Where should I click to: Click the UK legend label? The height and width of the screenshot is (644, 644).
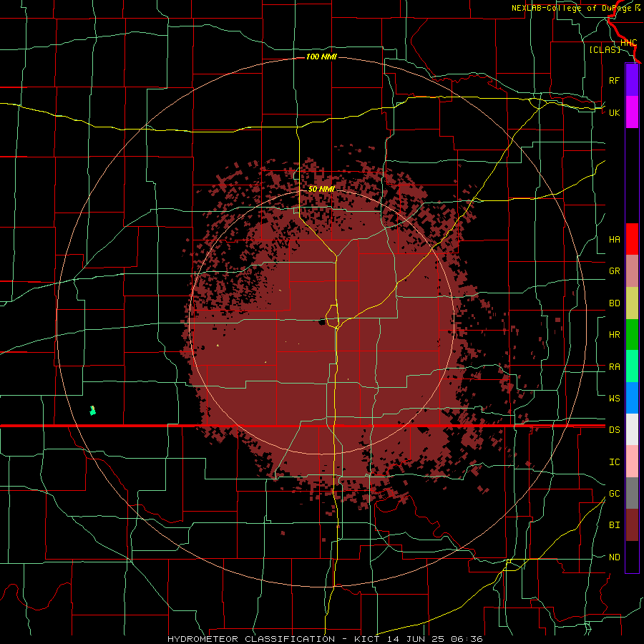pos(614,112)
